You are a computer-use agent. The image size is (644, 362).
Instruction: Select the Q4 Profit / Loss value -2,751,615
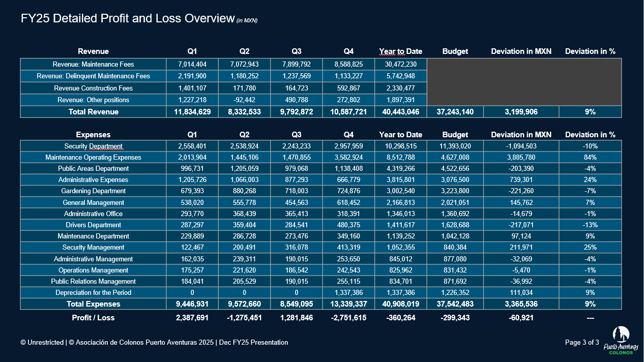(348, 318)
